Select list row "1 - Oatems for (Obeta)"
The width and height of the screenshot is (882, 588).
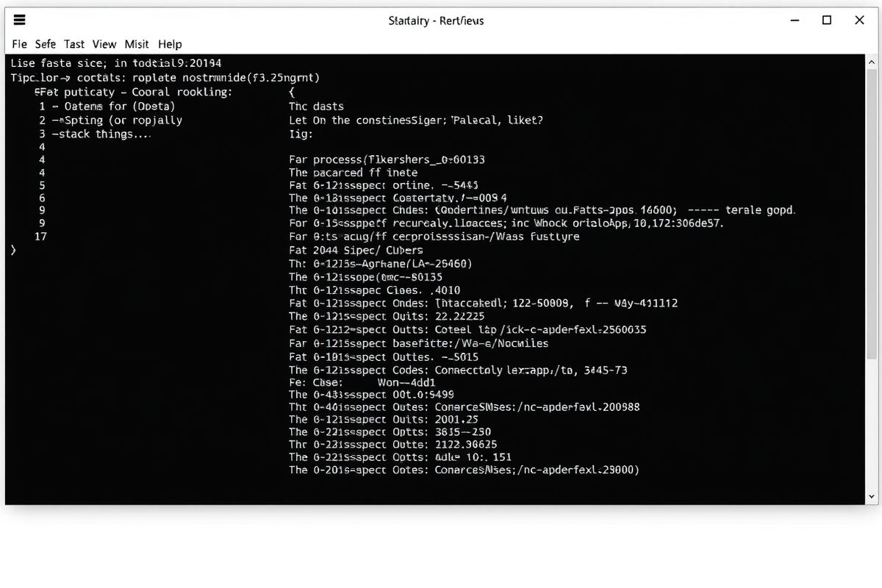coord(107,107)
